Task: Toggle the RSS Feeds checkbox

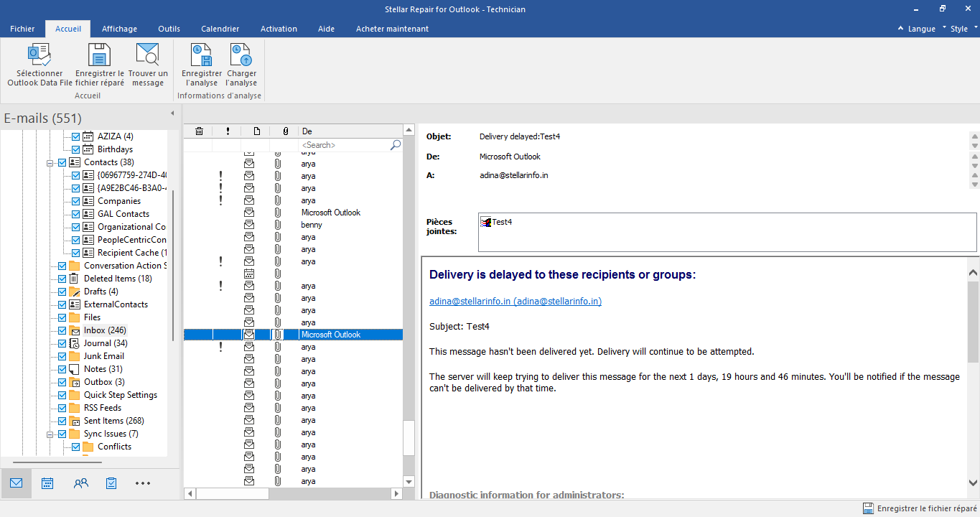Action: 62,408
